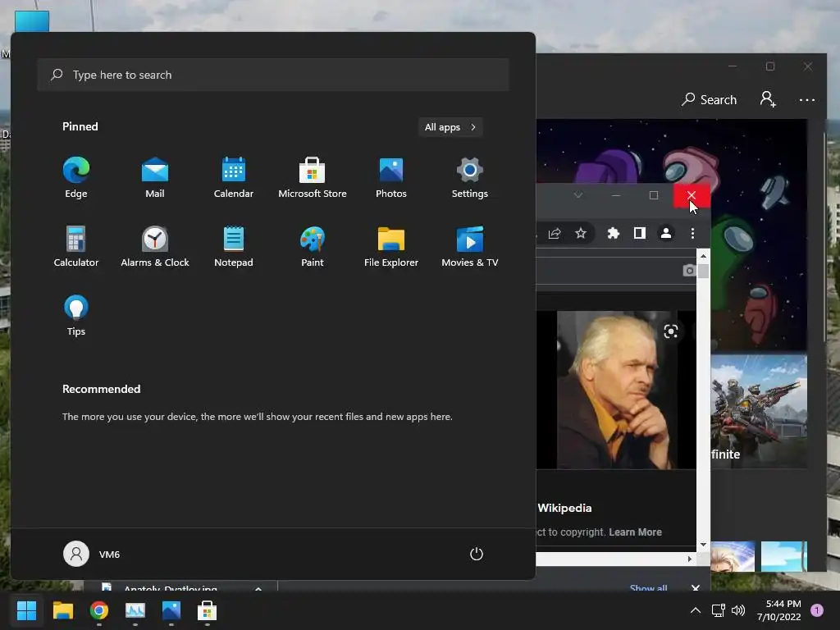This screenshot has width=840, height=630.
Task: Open the Paint app
Action: click(313, 247)
